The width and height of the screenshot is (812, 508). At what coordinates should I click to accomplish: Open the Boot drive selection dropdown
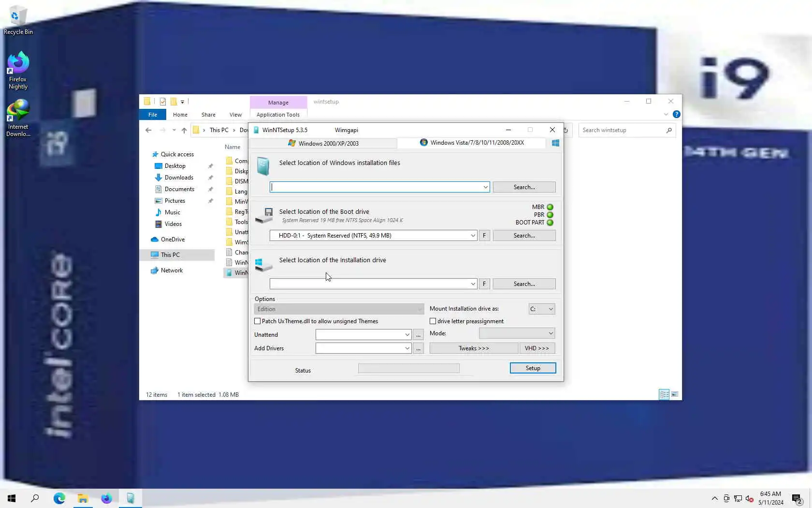coord(473,236)
